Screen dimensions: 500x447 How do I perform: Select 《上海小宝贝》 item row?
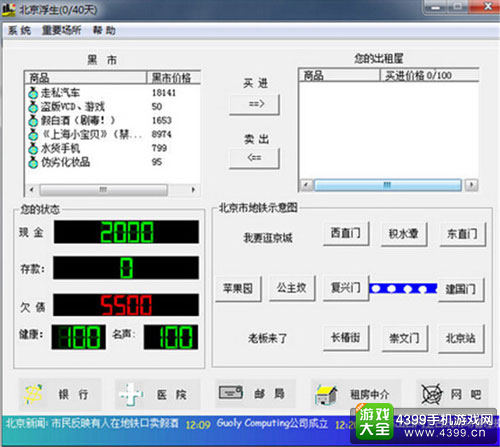[x=113, y=134]
